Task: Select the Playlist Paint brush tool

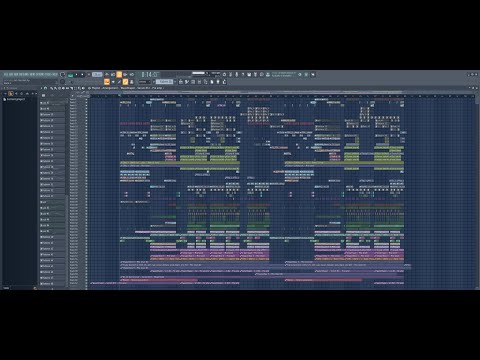Action: [55, 88]
